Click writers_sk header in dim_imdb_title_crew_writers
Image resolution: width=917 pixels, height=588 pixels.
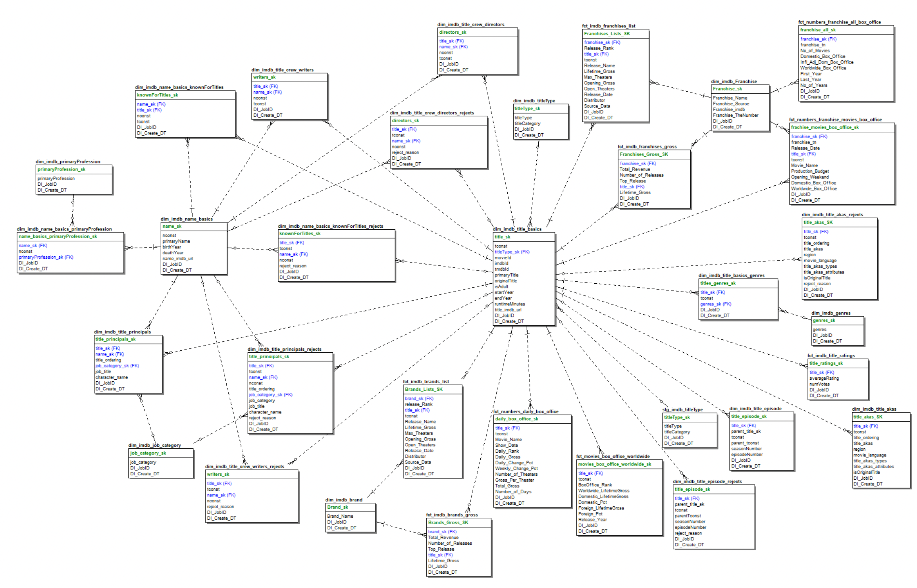(264, 77)
